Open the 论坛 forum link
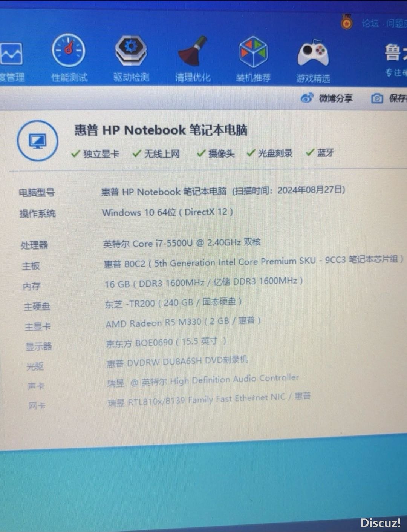The height and width of the screenshot is (532, 407). pyautogui.click(x=370, y=23)
